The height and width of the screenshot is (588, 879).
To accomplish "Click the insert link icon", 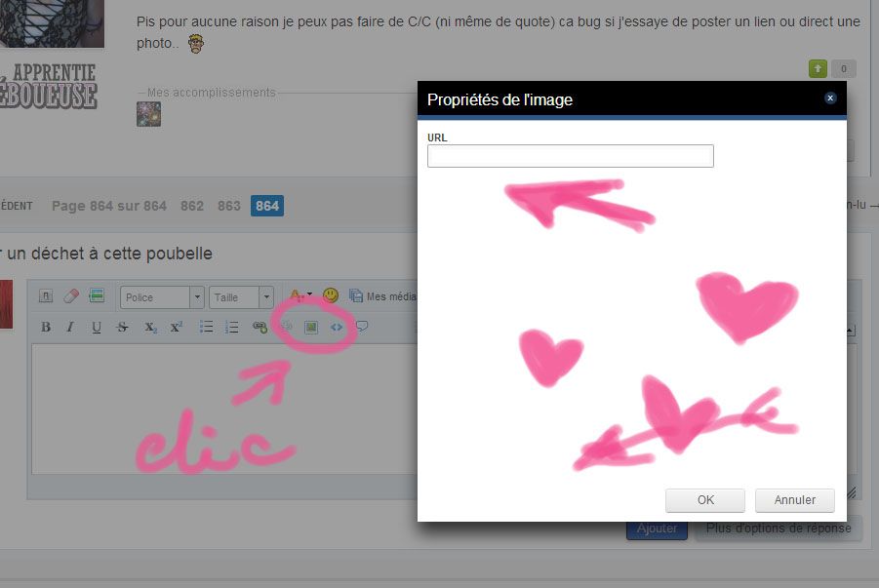I will pyautogui.click(x=260, y=328).
